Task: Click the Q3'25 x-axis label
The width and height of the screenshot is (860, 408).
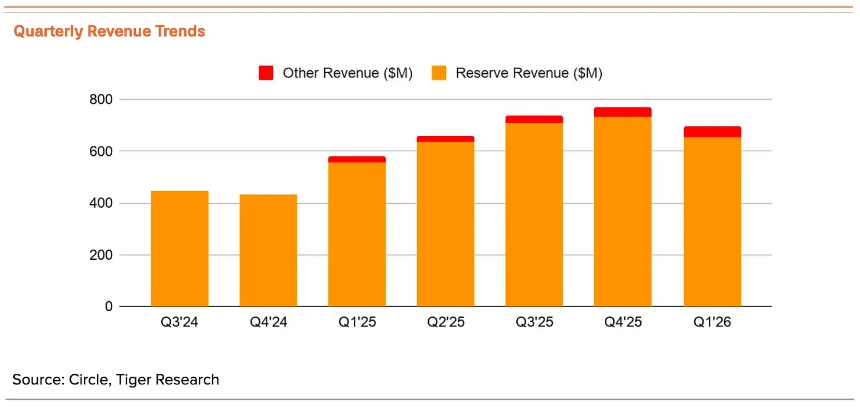Action: click(x=535, y=322)
